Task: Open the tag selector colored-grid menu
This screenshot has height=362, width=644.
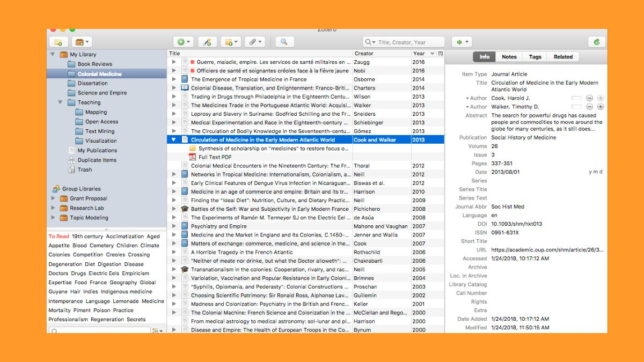Action: click(x=157, y=330)
